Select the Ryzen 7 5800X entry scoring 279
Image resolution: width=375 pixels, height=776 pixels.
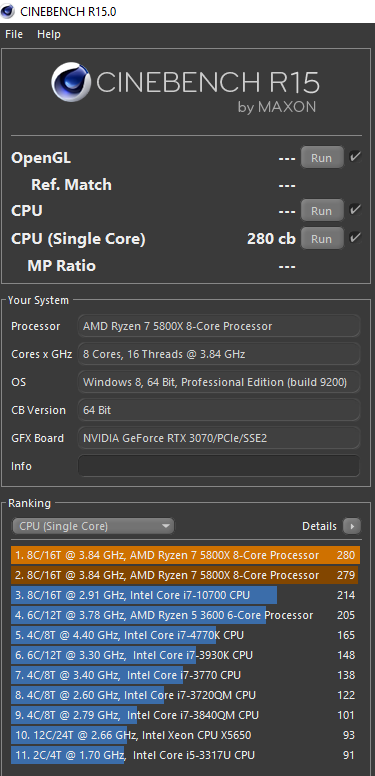[x=185, y=575]
